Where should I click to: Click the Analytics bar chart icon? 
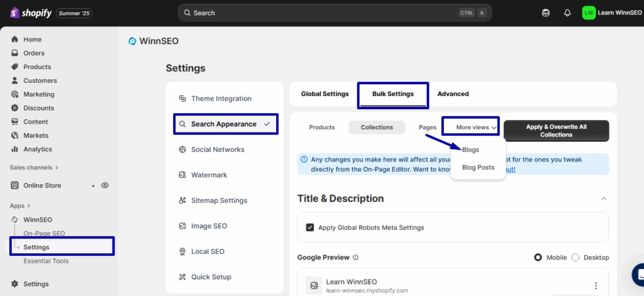point(15,149)
